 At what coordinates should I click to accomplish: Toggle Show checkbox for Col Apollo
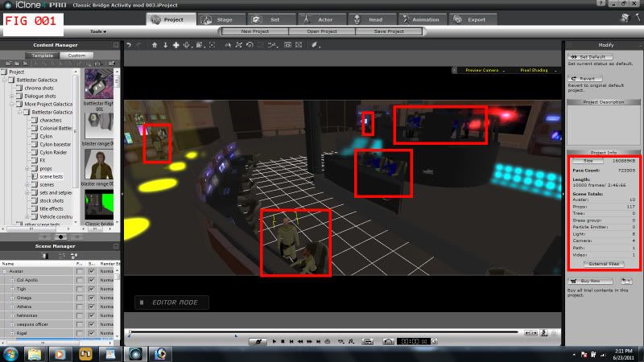[x=92, y=280]
